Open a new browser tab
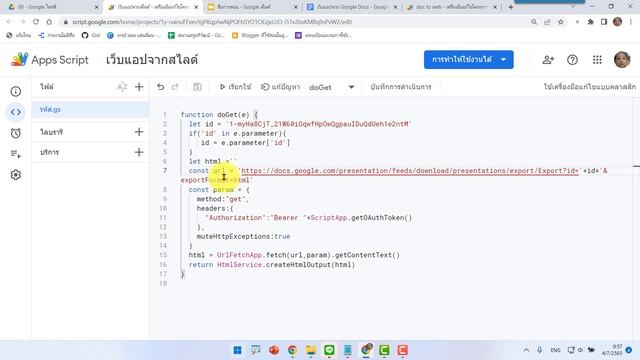 point(510,7)
